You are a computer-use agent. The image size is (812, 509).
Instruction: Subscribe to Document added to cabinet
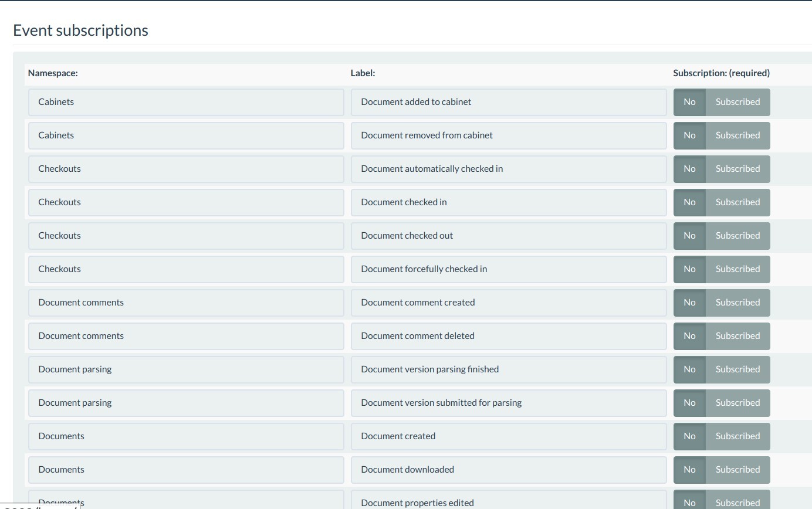tap(737, 102)
